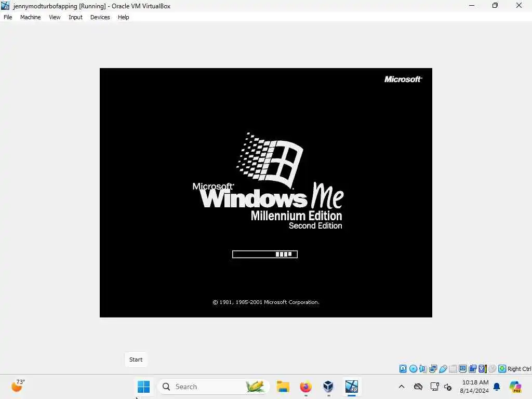Image resolution: width=532 pixels, height=399 pixels.
Task: Open the Machine menu
Action: [30, 17]
